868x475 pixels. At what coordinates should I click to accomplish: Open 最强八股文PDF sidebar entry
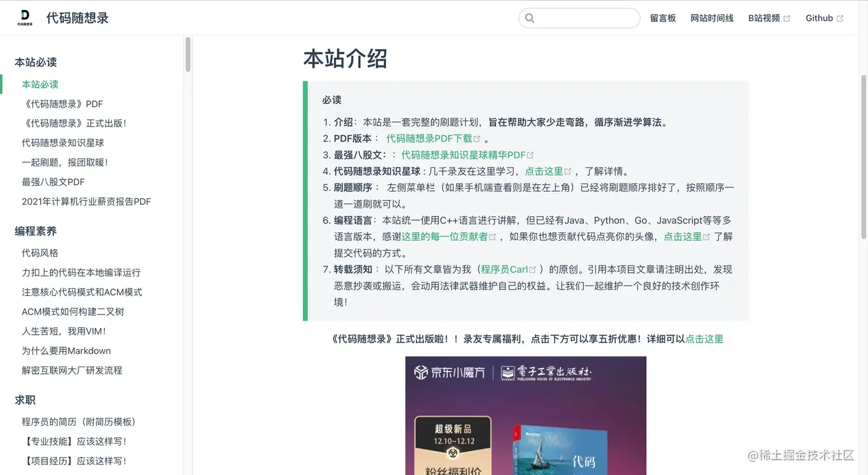point(53,182)
